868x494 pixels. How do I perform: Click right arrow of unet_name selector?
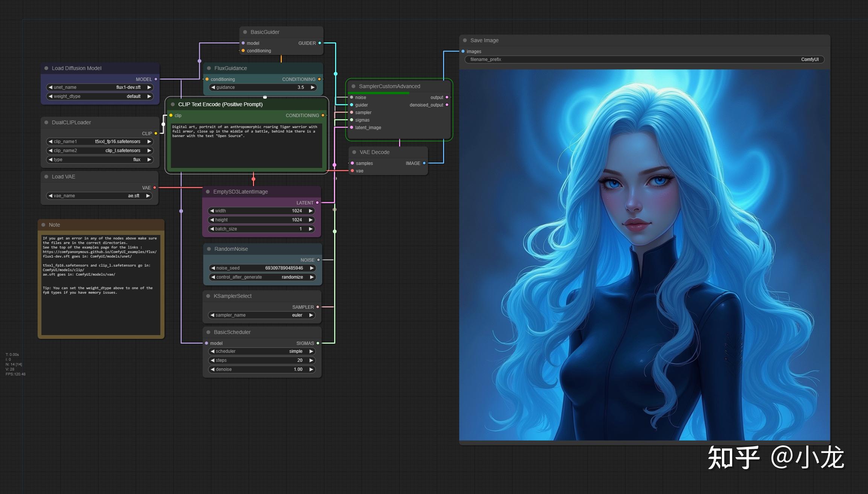pos(149,87)
